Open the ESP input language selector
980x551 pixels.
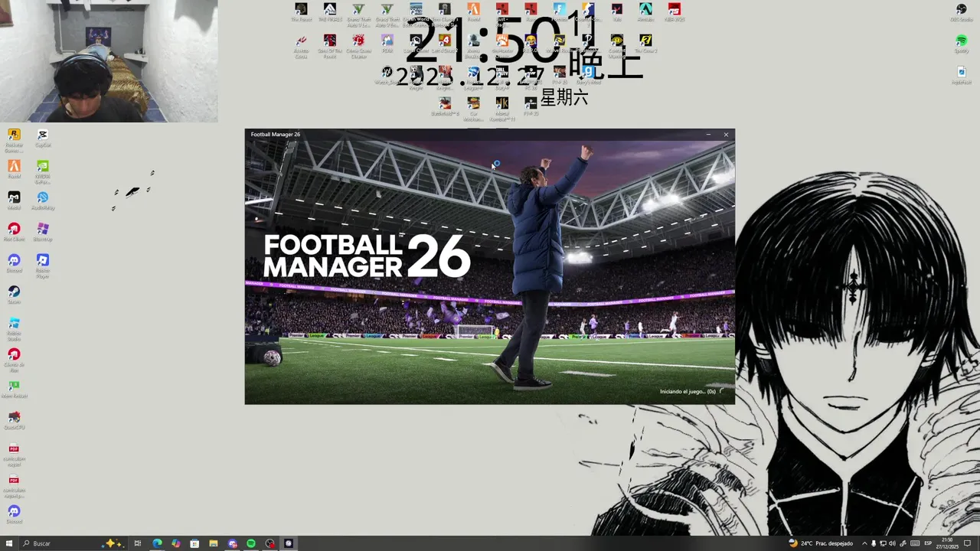point(928,543)
